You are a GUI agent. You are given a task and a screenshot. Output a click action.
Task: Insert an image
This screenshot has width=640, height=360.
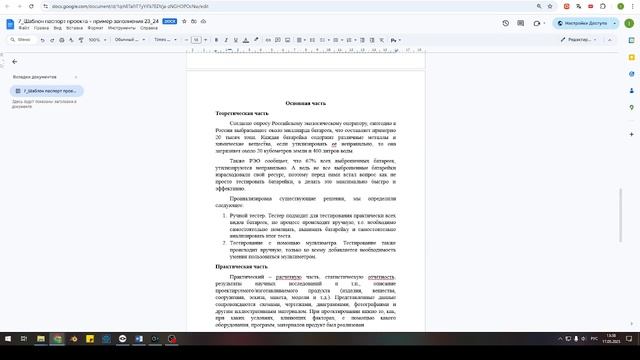pyautogui.click(x=287, y=40)
